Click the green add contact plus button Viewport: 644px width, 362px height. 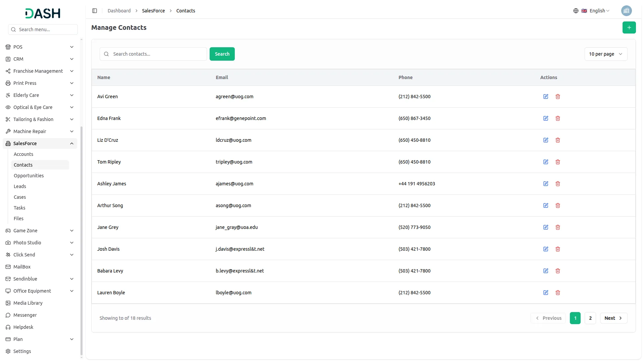pos(629,27)
